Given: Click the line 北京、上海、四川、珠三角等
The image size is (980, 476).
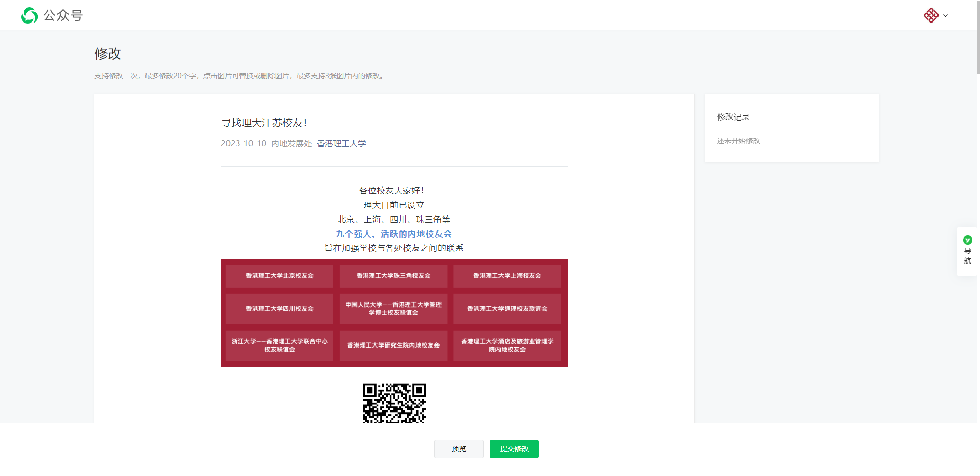Looking at the screenshot, I should [394, 220].
